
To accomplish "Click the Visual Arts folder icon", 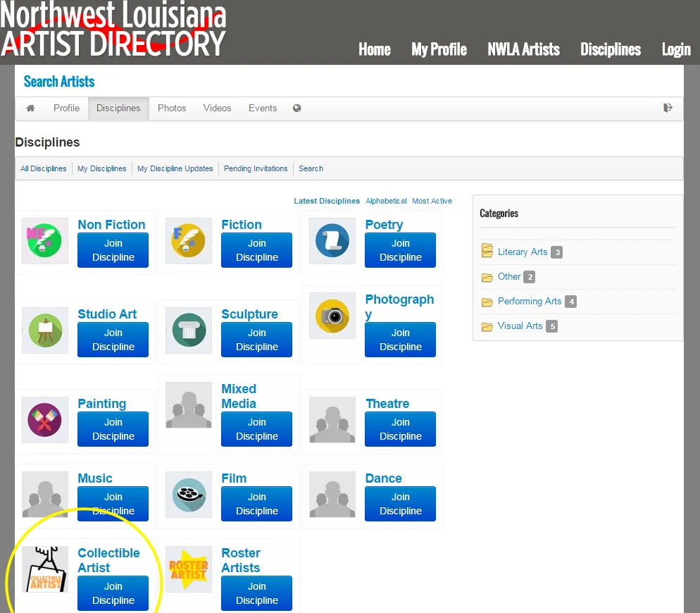I will (487, 327).
